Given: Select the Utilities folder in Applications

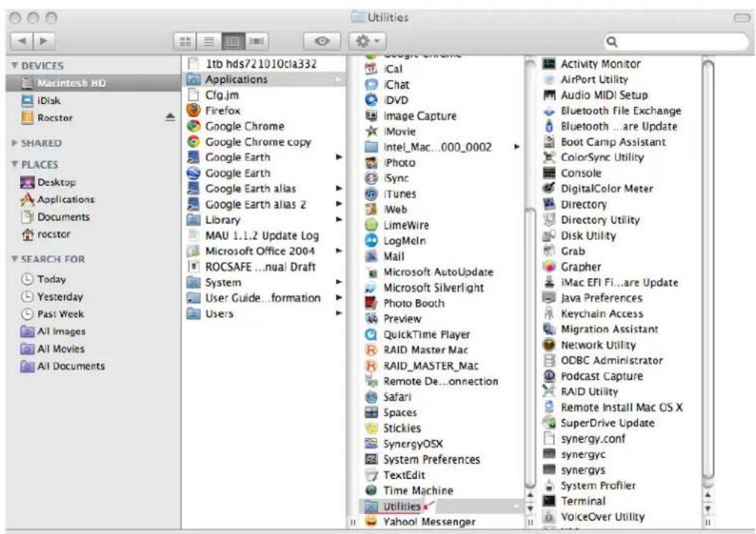Looking at the screenshot, I should [441, 506].
